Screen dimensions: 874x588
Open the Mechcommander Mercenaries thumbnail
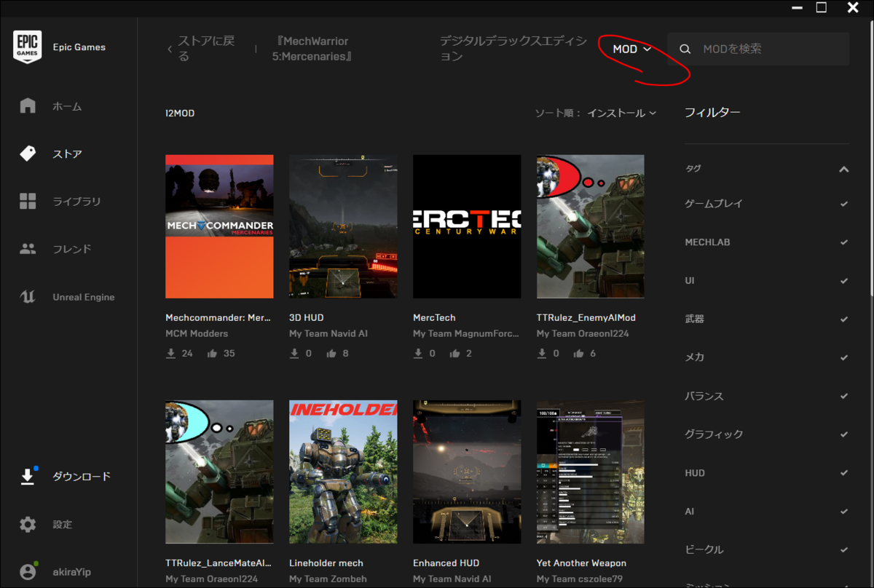coord(219,226)
